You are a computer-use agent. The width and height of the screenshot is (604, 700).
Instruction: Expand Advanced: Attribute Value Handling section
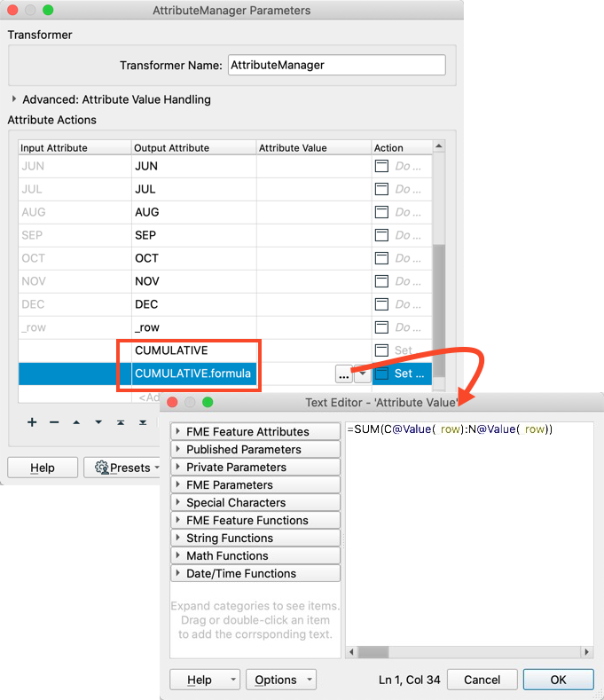click(14, 99)
